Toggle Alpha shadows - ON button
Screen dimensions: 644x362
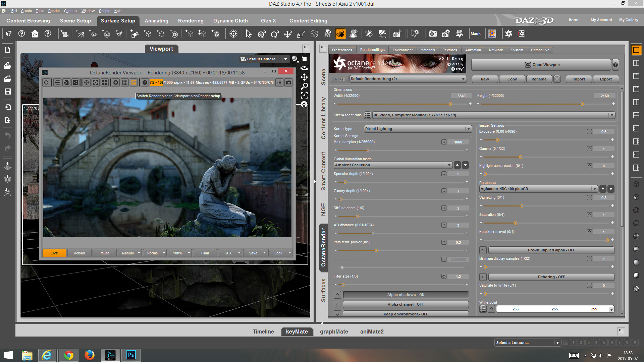(x=406, y=295)
